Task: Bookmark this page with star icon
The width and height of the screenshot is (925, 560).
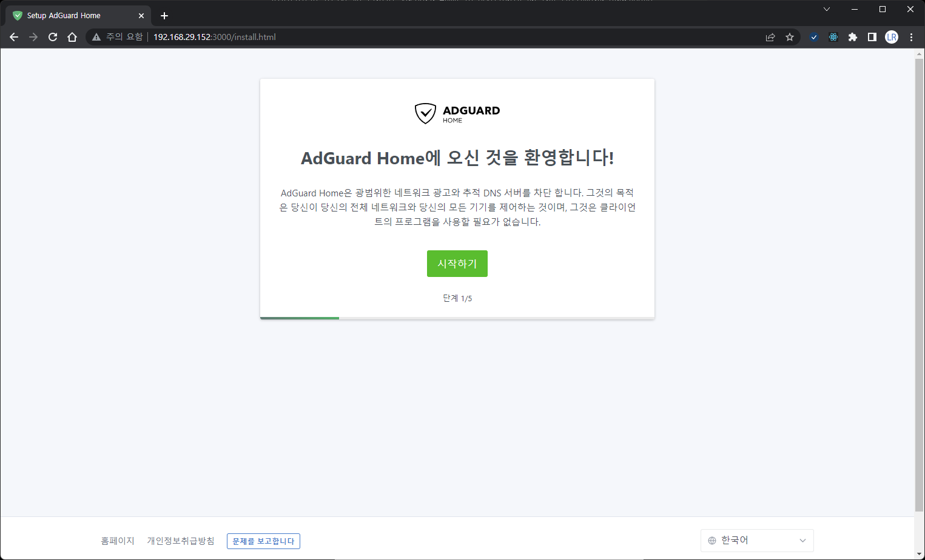Action: coord(790,37)
